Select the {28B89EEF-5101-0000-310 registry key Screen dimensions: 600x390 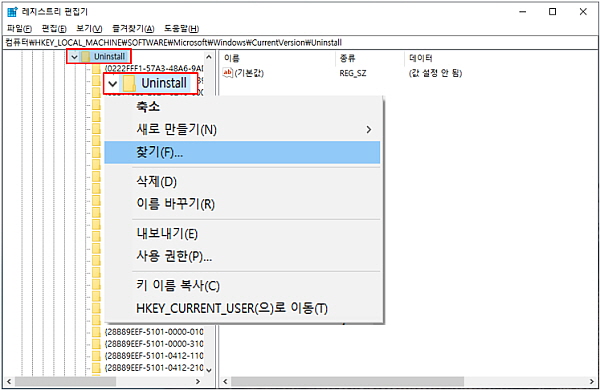pyautogui.click(x=154, y=343)
